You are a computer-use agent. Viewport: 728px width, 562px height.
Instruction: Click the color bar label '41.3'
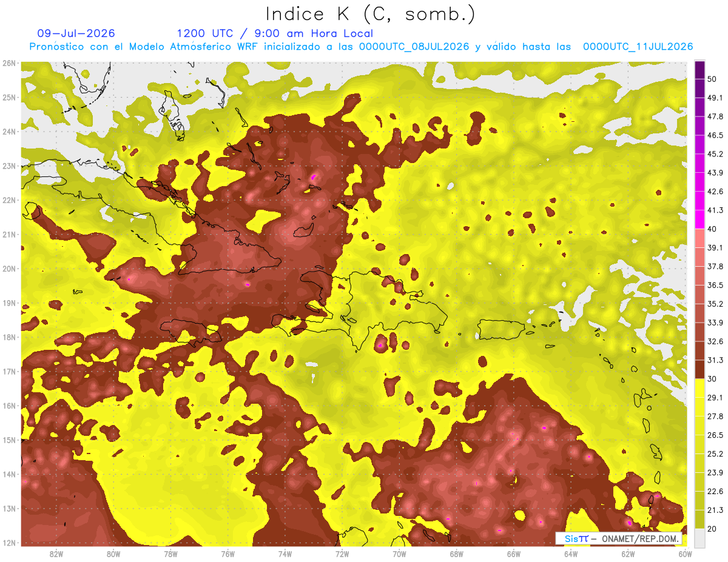pos(715,210)
